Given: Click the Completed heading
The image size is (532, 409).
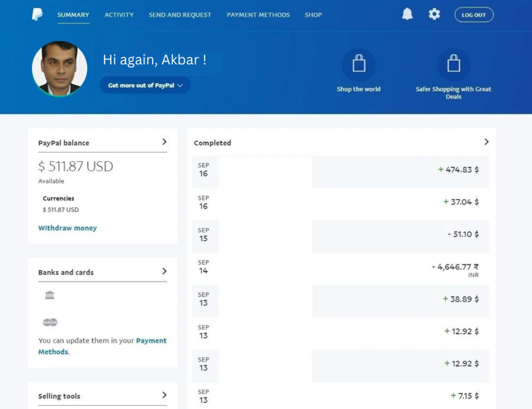Looking at the screenshot, I should click(x=212, y=143).
